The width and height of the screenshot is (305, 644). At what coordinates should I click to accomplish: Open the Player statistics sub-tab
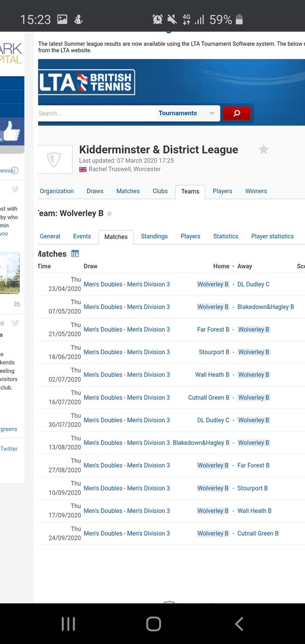(x=273, y=236)
